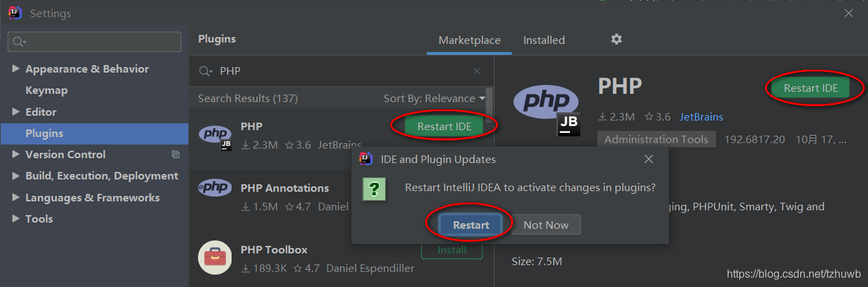868x287 pixels.
Task: Select the PHP Annotations plugin name
Action: (x=285, y=188)
